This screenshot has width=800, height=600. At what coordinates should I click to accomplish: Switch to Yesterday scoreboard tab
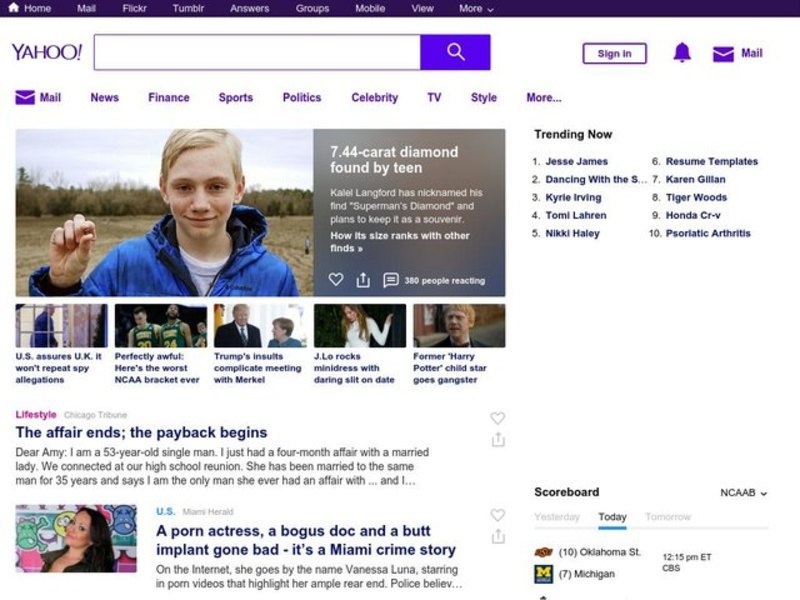point(557,517)
